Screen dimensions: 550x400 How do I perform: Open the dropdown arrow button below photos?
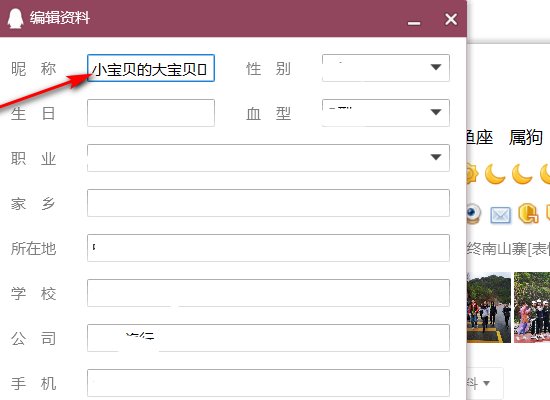coord(486,383)
